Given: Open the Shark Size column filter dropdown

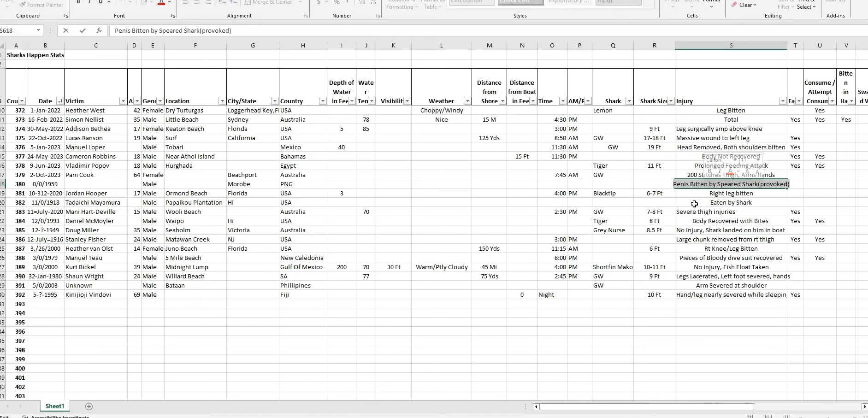Looking at the screenshot, I should point(670,101).
